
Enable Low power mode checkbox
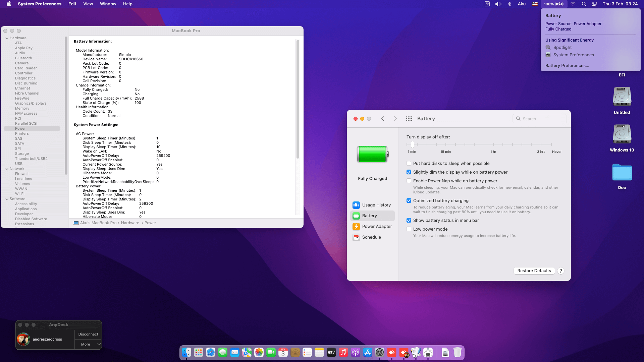[409, 229]
